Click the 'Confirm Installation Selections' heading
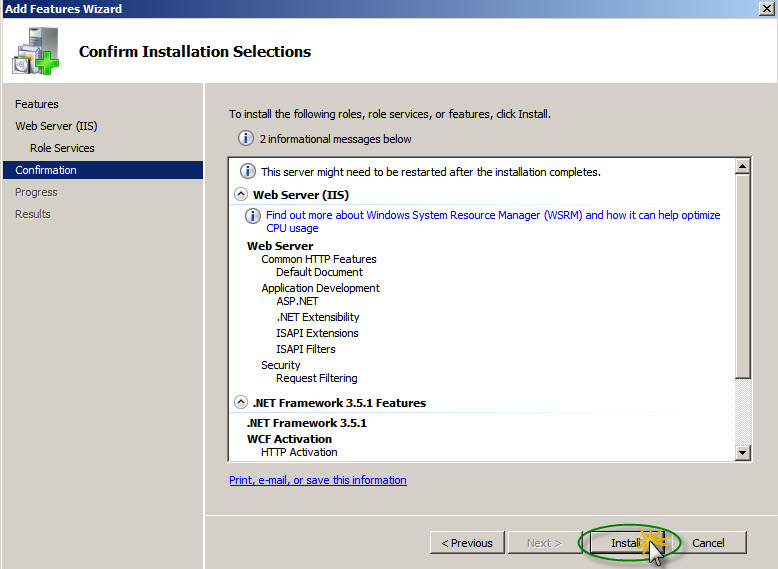778x569 pixels. pos(194,51)
